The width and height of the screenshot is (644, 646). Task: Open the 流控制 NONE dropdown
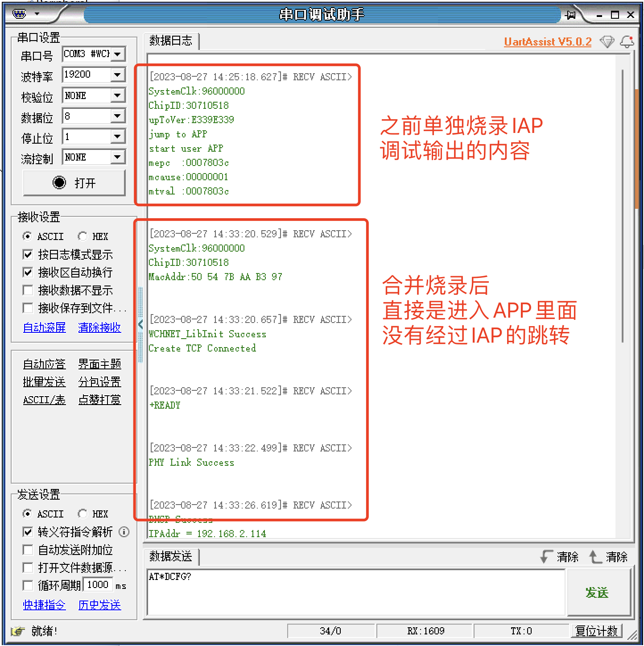[118, 157]
